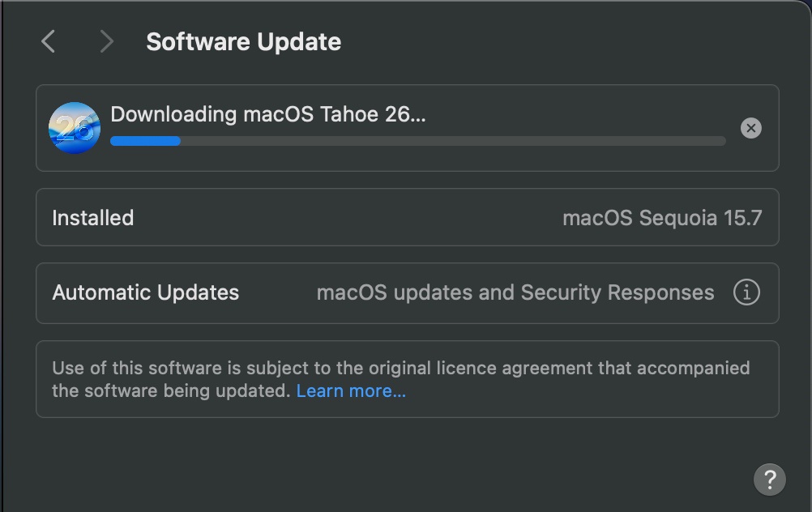Viewport: 812px width, 512px height.
Task: Click the Software Update title
Action: (x=243, y=42)
